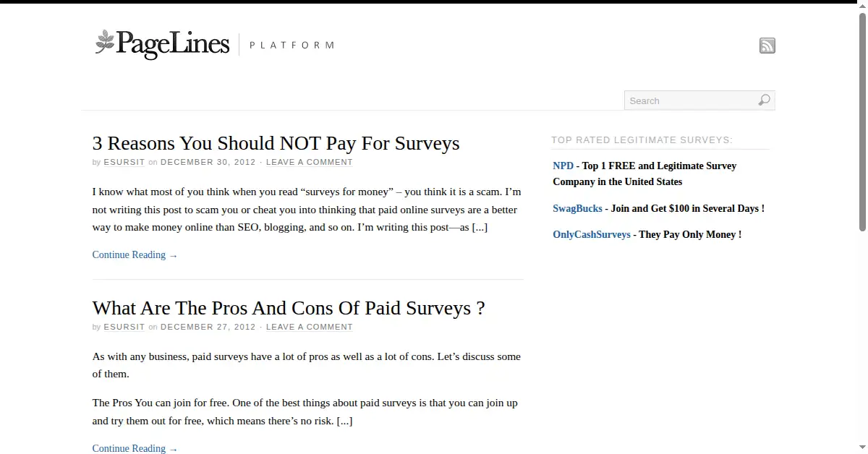Image resolution: width=868 pixels, height=454 pixels.
Task: Click author ESURSIT on the December 30 post
Action: tap(124, 162)
